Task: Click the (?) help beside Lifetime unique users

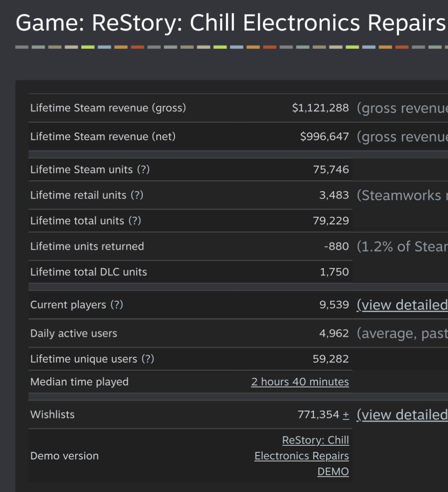Action: point(148,358)
